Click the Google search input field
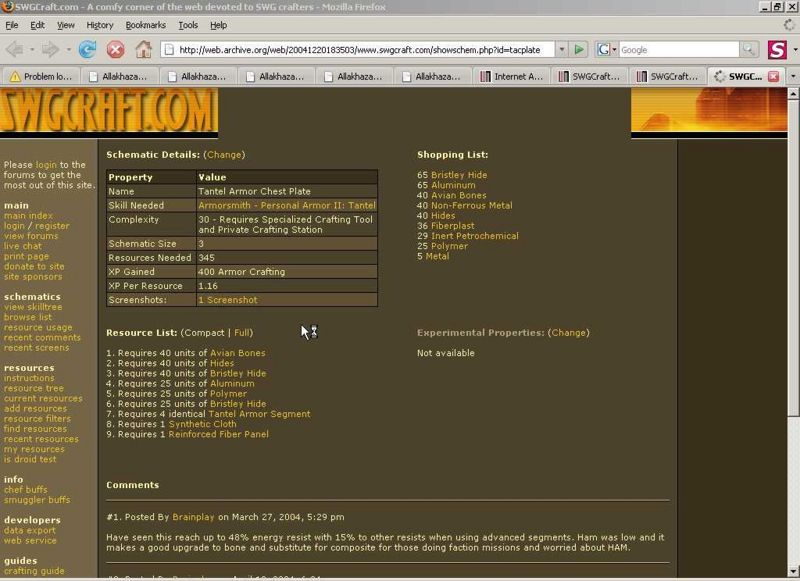Image resolution: width=800 pixels, height=581 pixels. click(x=678, y=49)
